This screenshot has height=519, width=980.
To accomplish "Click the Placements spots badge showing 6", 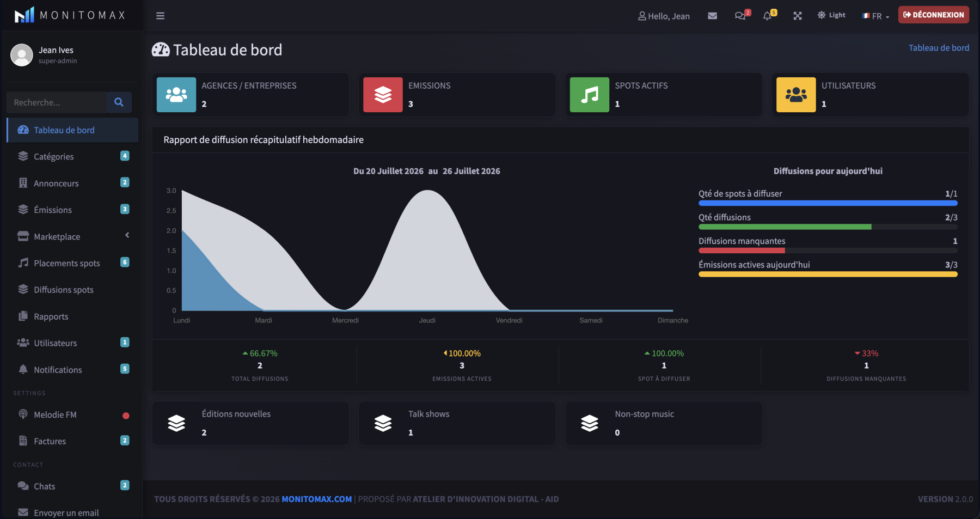I will coord(125,262).
